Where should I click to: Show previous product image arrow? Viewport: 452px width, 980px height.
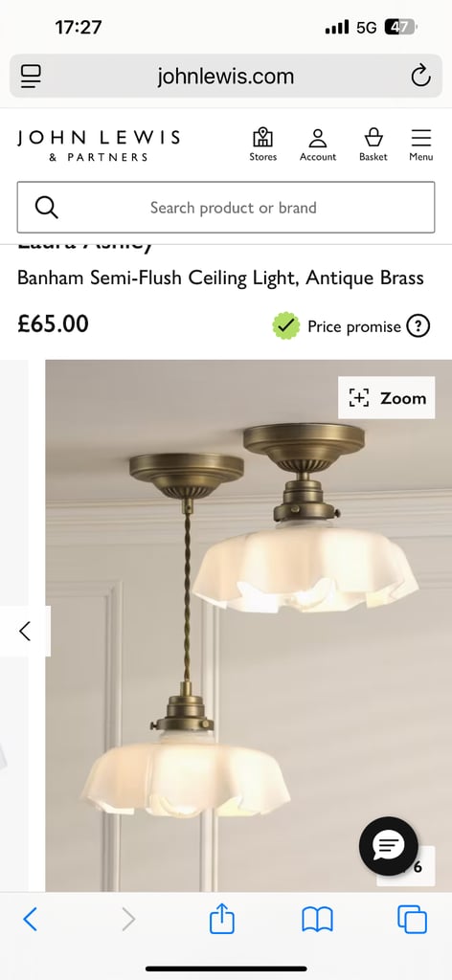[25, 632]
